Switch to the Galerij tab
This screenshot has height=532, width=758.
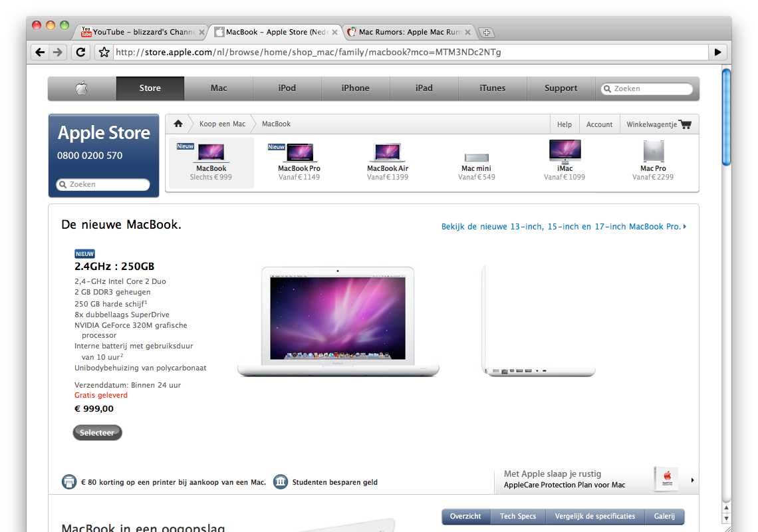pos(664,517)
